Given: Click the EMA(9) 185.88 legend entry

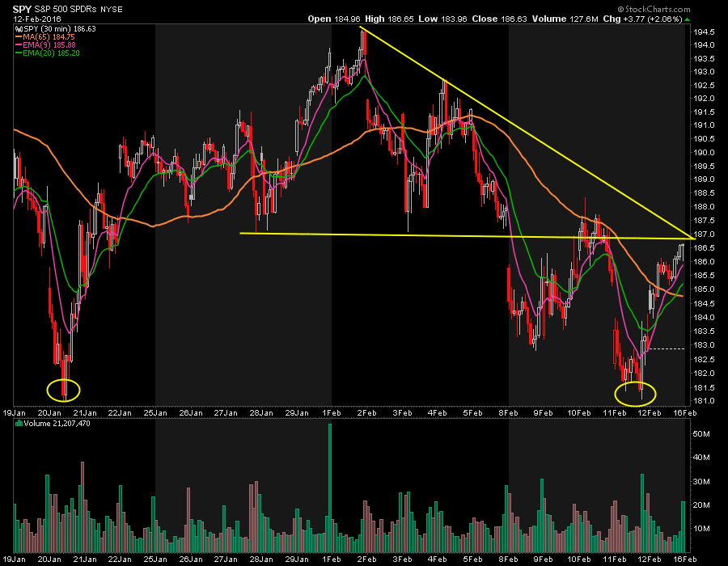Looking at the screenshot, I should click(x=49, y=45).
